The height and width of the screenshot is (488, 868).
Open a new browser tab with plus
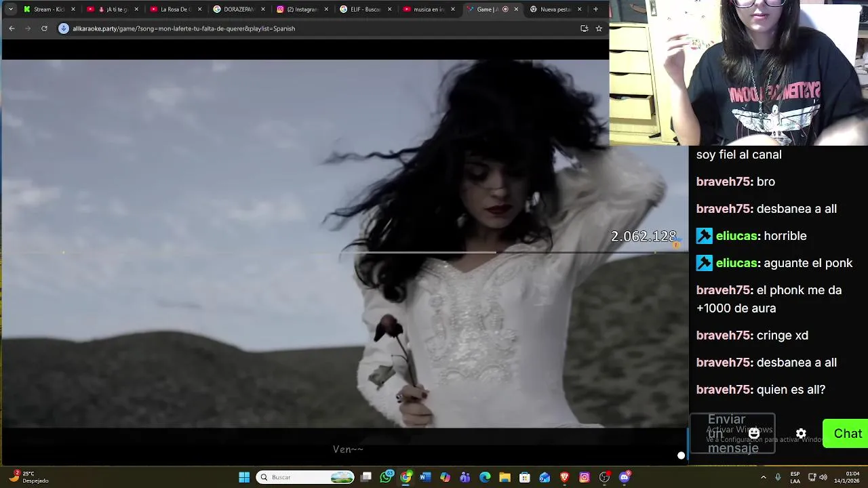click(595, 9)
